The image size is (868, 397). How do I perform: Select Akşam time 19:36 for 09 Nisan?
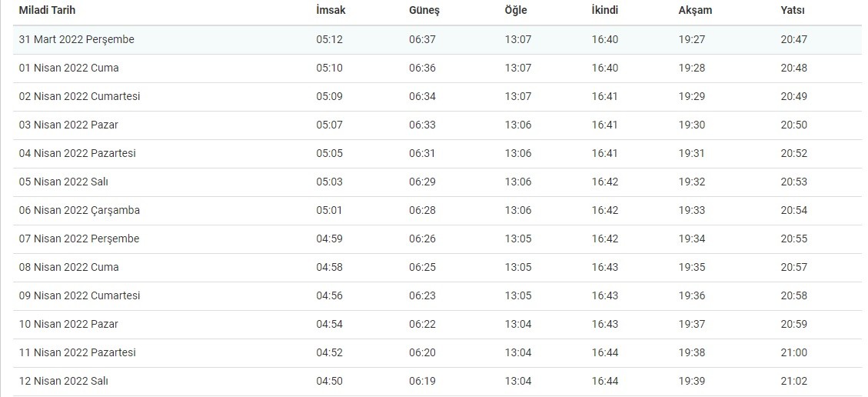[692, 295]
